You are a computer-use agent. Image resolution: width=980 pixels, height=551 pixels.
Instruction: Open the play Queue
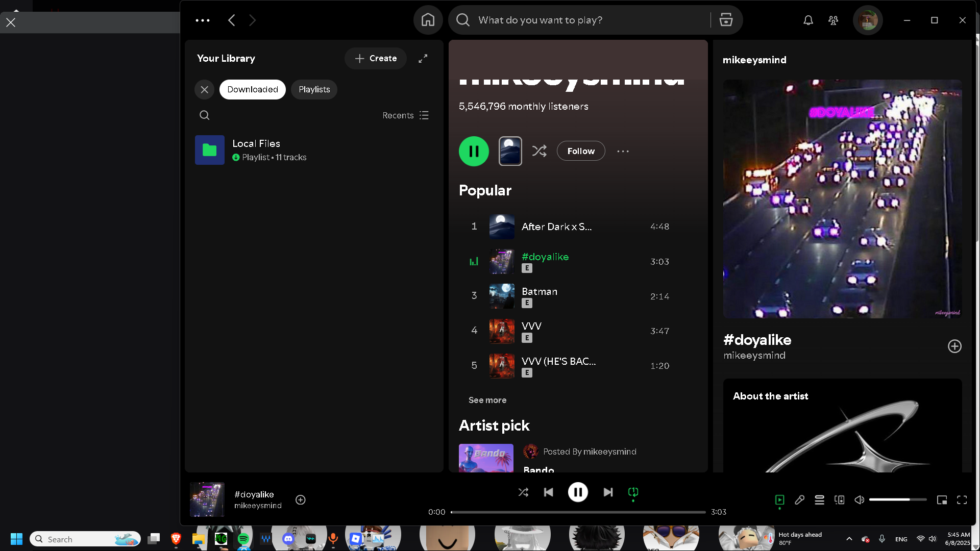tap(819, 500)
